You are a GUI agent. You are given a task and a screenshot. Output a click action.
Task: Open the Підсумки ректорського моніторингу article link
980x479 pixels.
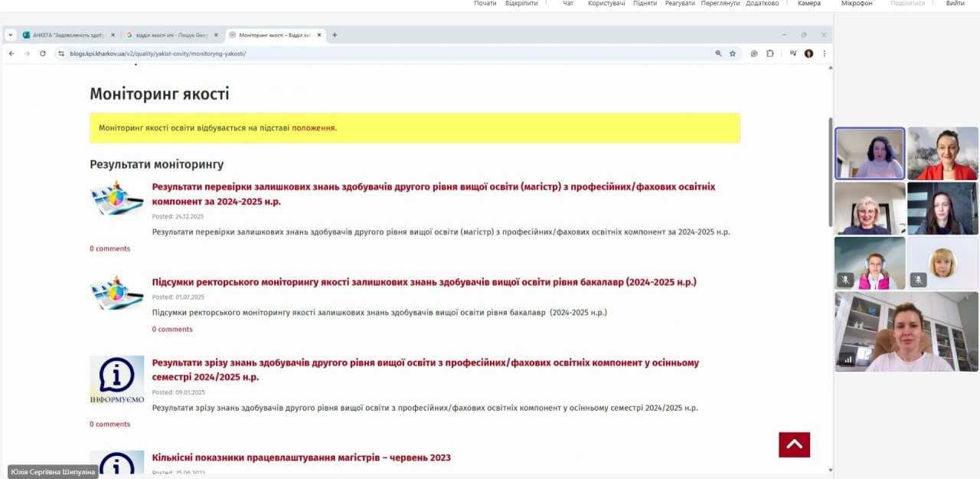[423, 282]
